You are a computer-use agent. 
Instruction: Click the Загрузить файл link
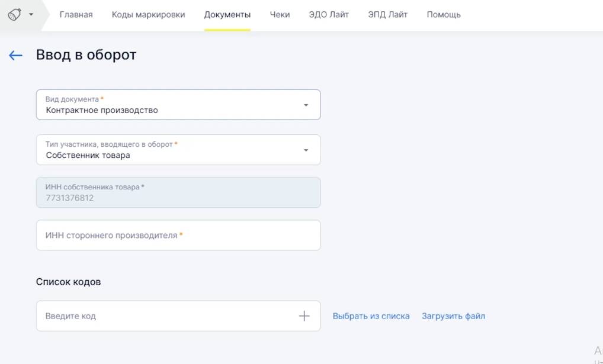[x=453, y=316]
